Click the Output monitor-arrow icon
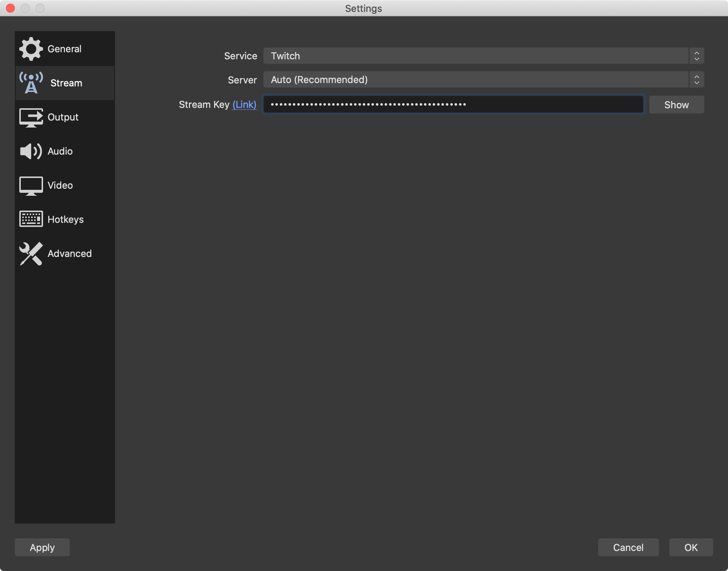Image resolution: width=728 pixels, height=571 pixels. 31,117
